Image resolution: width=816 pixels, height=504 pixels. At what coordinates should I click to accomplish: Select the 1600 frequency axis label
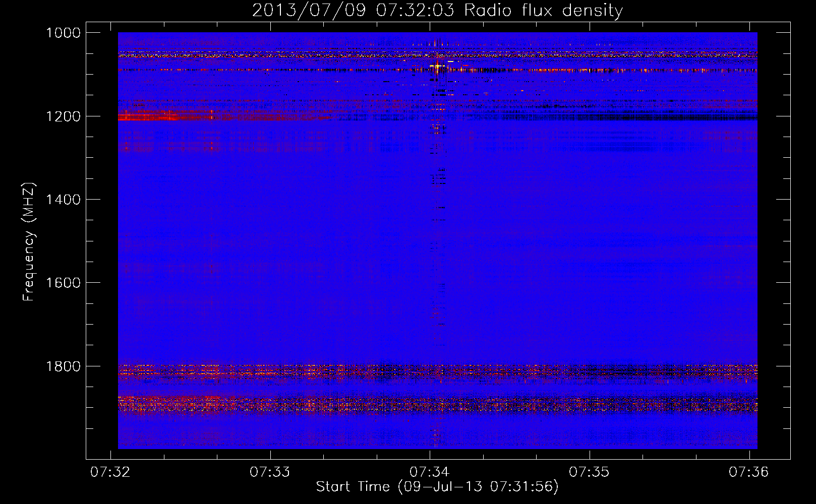pos(63,283)
